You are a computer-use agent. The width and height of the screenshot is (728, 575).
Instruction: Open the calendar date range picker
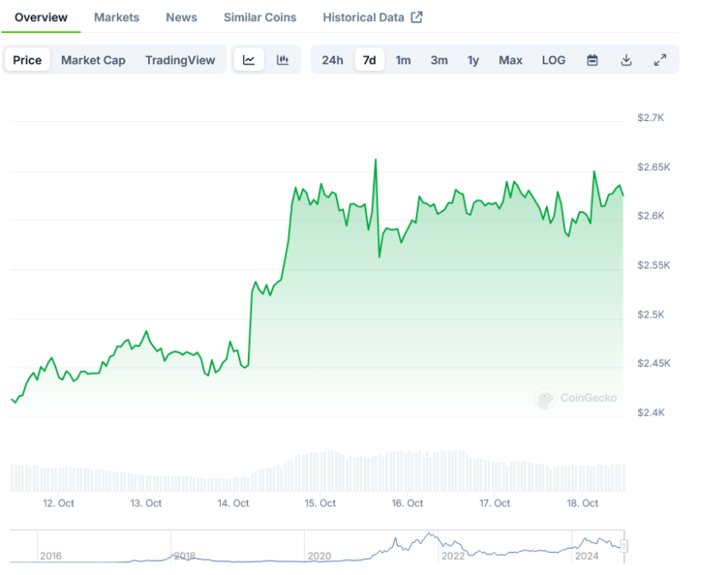click(x=593, y=60)
